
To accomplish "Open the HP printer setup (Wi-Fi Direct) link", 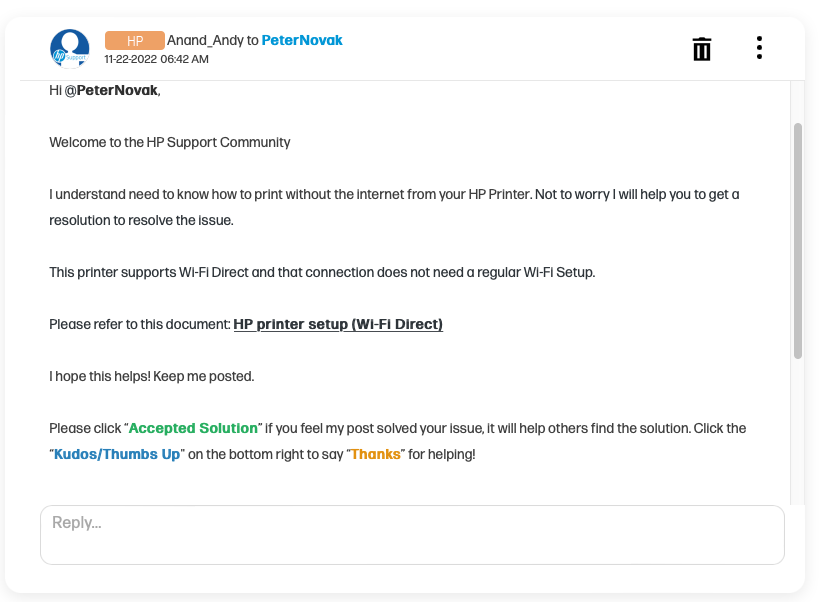I will click(338, 324).
